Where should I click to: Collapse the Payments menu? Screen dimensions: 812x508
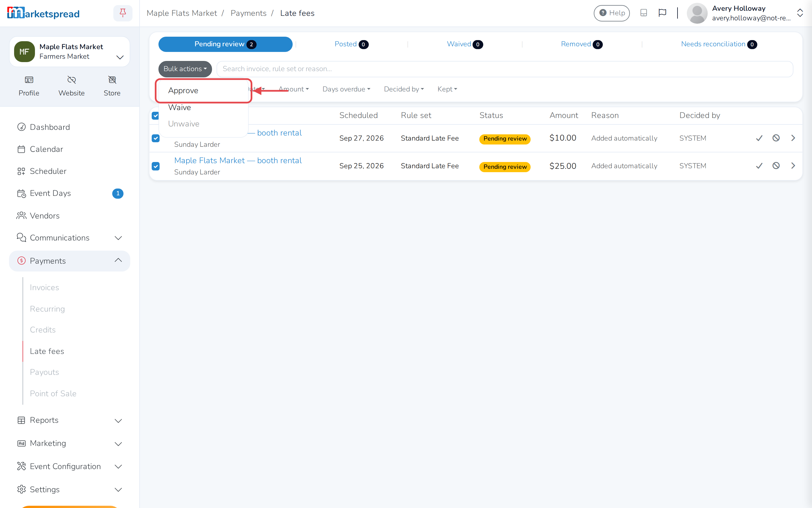(69, 261)
